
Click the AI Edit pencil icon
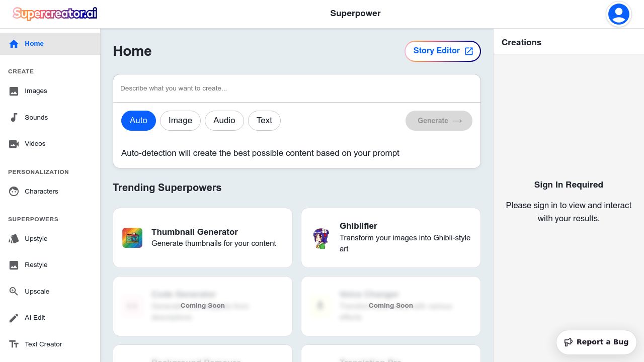pyautogui.click(x=14, y=318)
